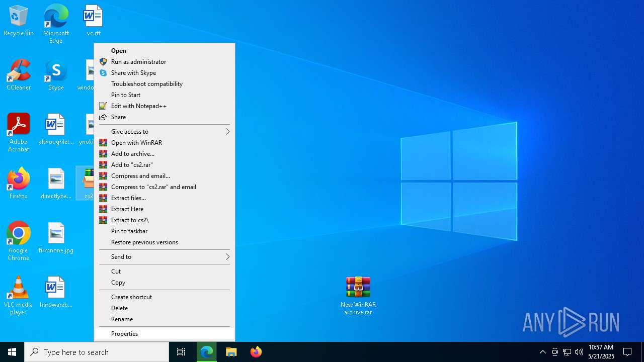
Task: Select Restore previous versions
Action: coord(165,242)
